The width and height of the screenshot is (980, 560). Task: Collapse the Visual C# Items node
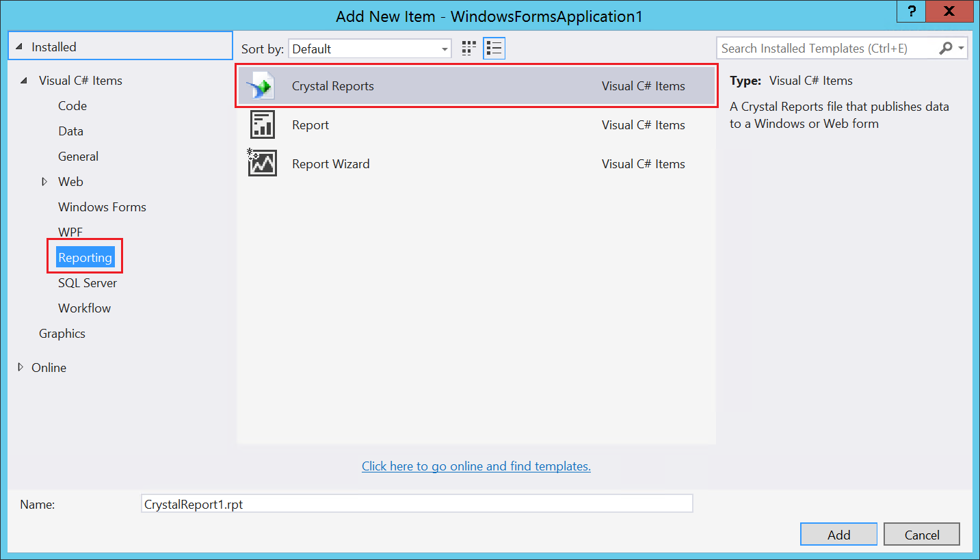tap(25, 81)
